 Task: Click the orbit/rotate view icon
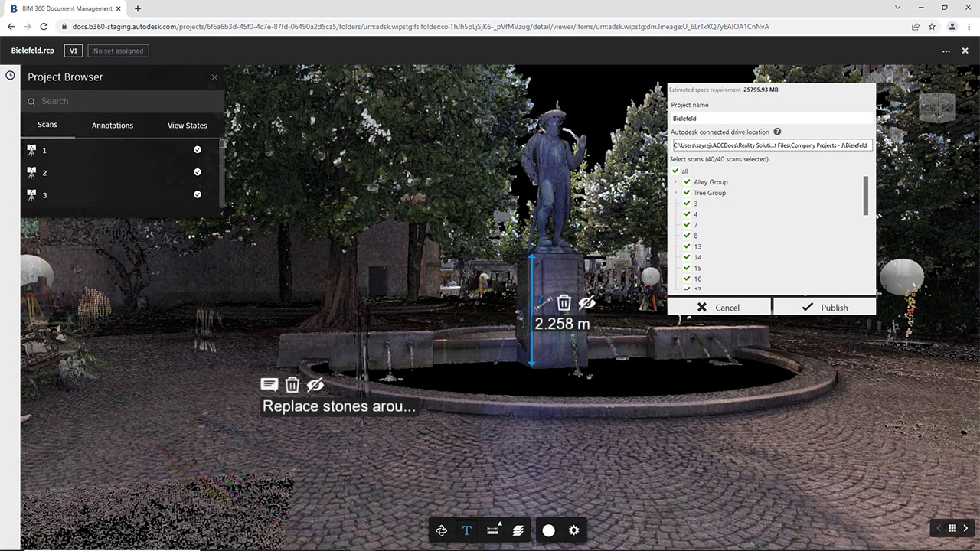pyautogui.click(x=441, y=530)
